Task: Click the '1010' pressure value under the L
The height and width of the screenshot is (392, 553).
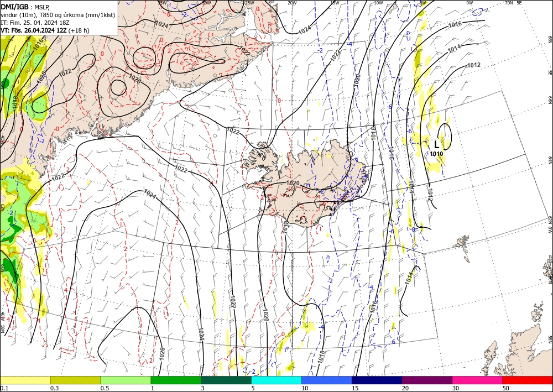Action: tap(436, 154)
